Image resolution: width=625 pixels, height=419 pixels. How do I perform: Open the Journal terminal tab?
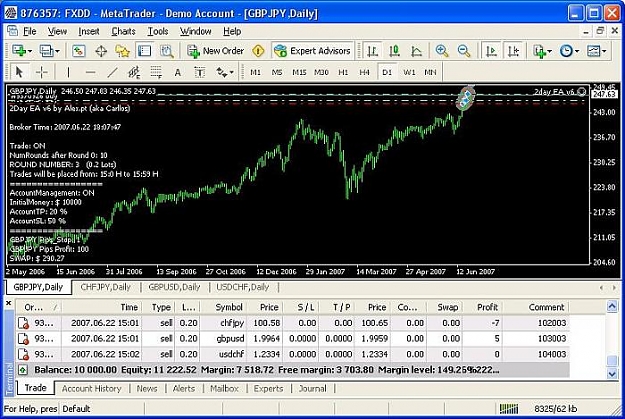click(312, 389)
